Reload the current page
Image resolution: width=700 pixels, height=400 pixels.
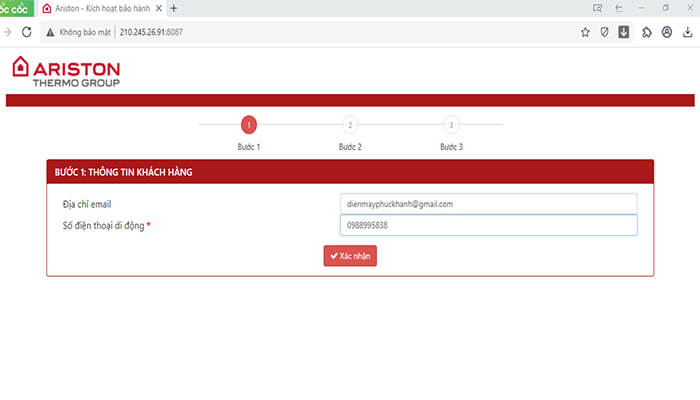click(x=27, y=32)
